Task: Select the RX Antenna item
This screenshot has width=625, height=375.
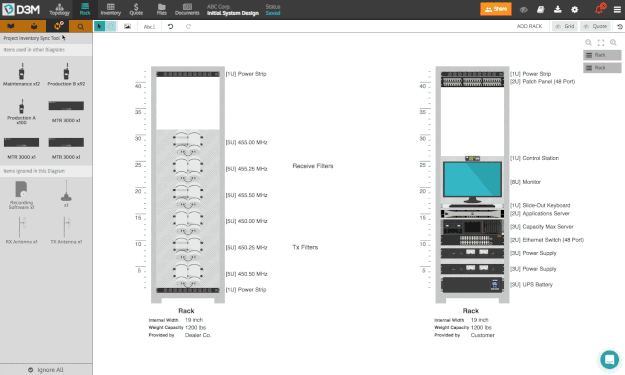Action: (22, 230)
